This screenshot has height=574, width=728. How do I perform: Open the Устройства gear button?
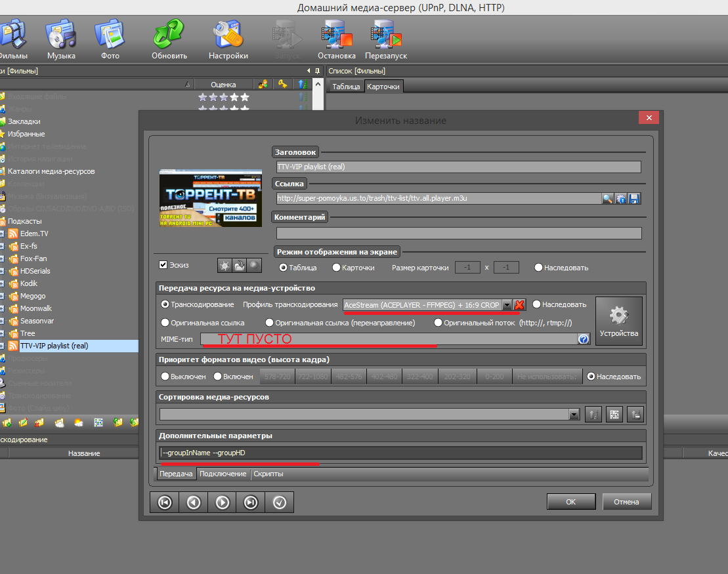click(618, 321)
